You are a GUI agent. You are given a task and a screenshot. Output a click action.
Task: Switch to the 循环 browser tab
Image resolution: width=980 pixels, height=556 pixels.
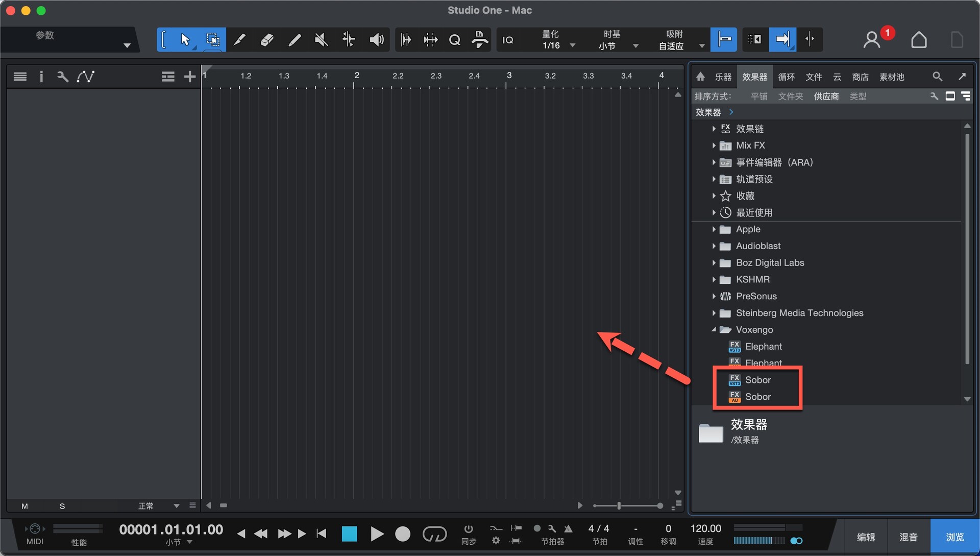pos(786,77)
